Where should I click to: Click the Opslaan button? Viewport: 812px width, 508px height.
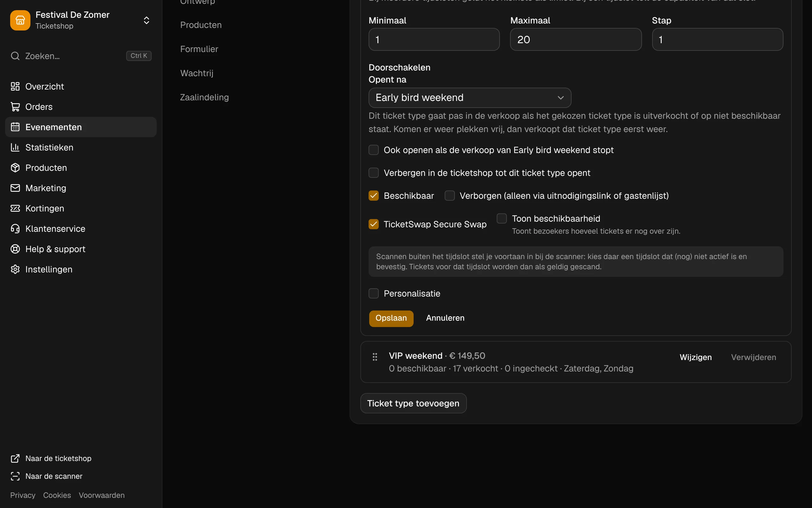391,318
